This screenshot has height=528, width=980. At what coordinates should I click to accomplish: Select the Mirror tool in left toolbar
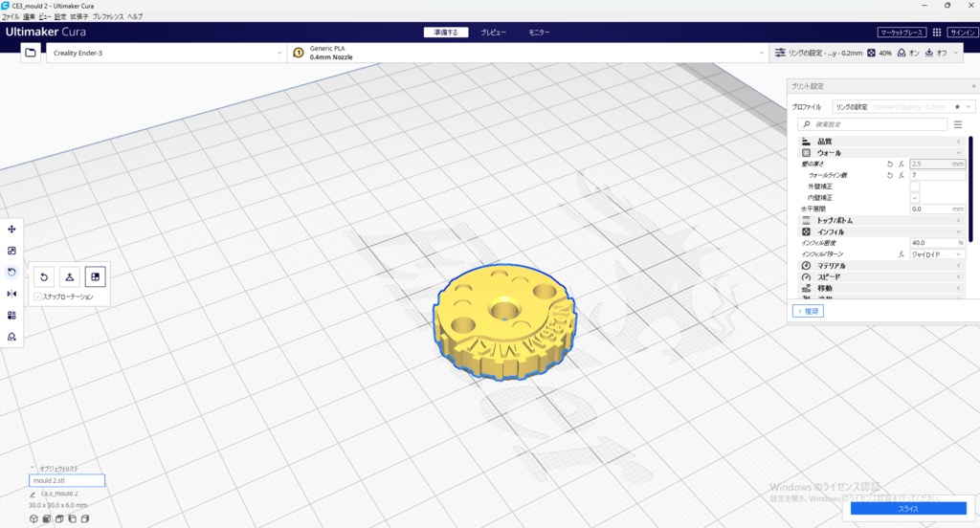11,294
